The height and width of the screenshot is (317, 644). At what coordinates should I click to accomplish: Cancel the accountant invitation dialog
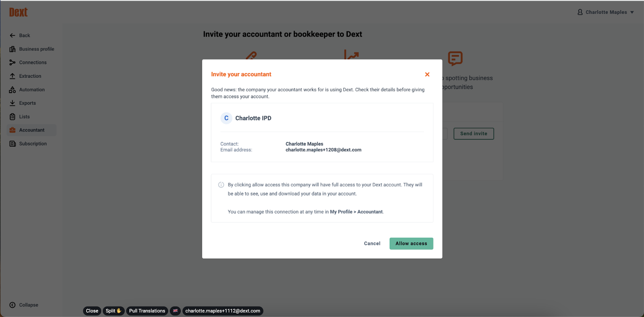(x=372, y=244)
